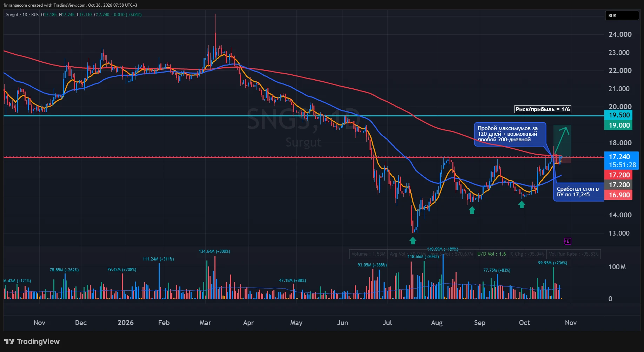The height and width of the screenshot is (352, 644).
Task: Select the Сработал стоп в БУ callout
Action: point(578,191)
